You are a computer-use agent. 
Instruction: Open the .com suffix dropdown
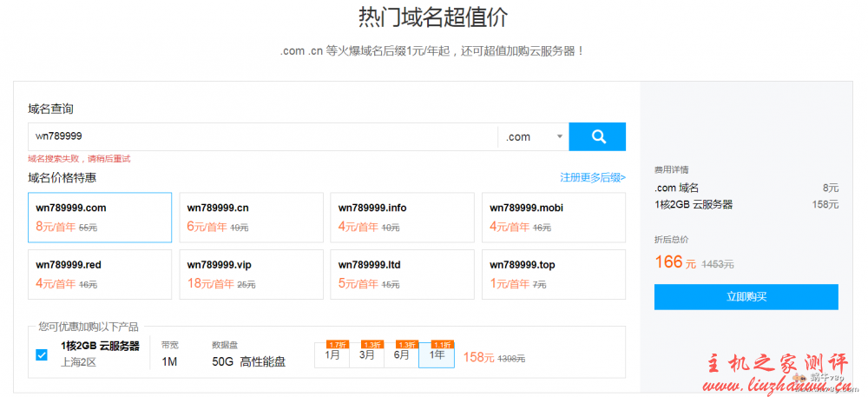pyautogui.click(x=533, y=136)
